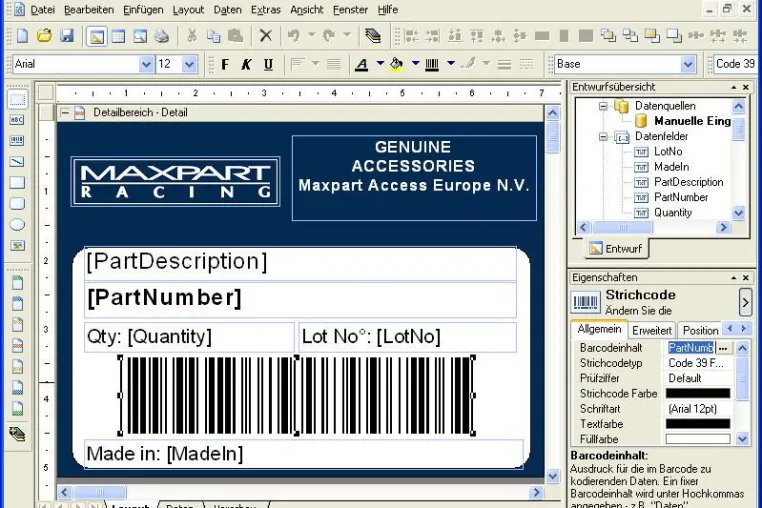The width and height of the screenshot is (762, 508).
Task: Copy the selected element
Action: (213, 35)
